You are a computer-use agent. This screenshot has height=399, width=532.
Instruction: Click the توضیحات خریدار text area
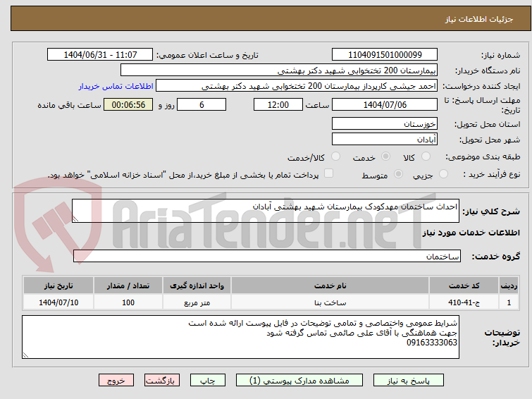240,337
